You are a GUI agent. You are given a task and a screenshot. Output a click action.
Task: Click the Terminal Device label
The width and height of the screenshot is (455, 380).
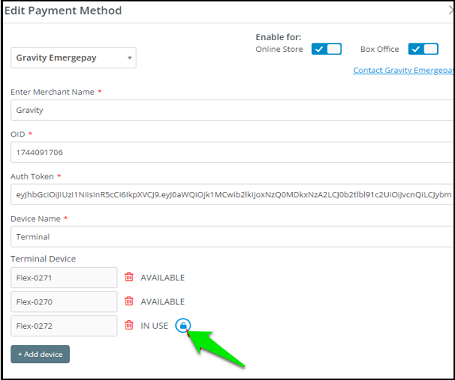43,259
